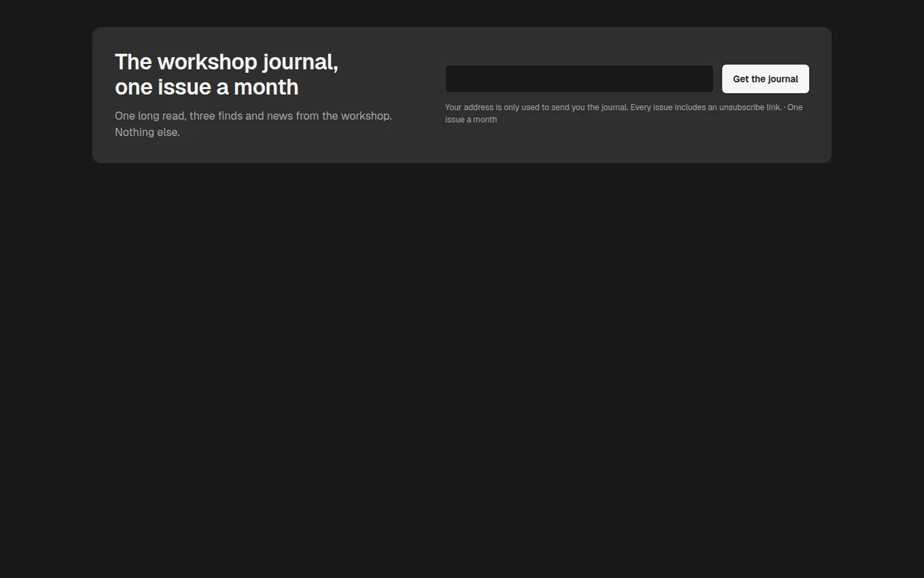
Task: Select the heading "The workshop journal, one issue a month"
Action: (x=226, y=74)
